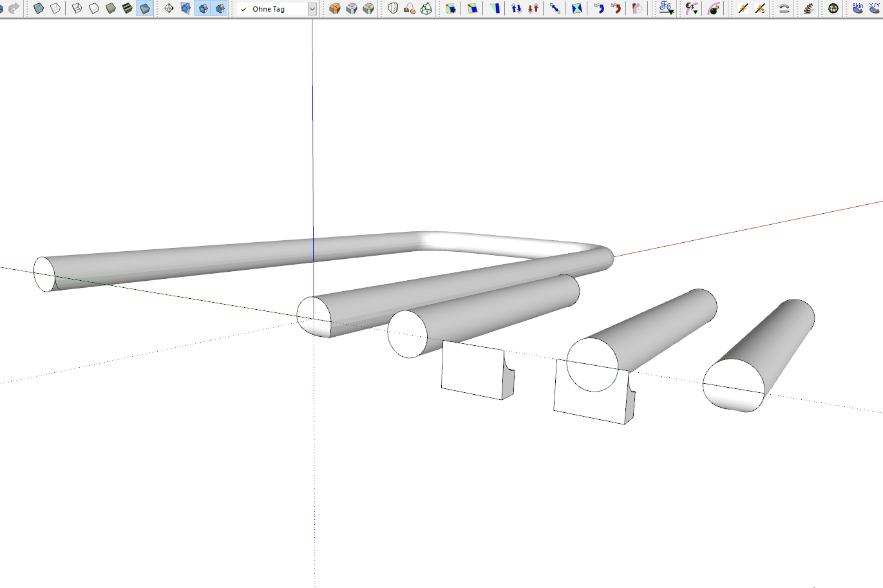883x588 pixels.
Task: Switch to Wireframe face style
Action: tap(77, 8)
